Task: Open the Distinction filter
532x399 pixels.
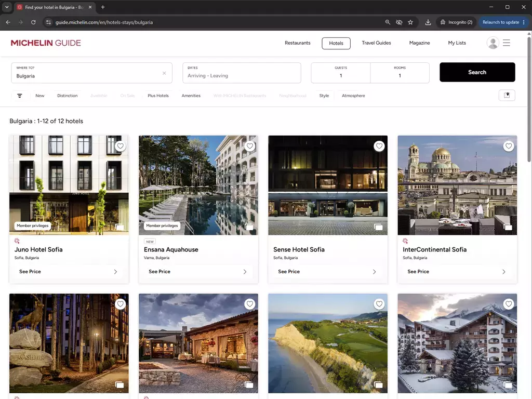Action: click(x=67, y=96)
